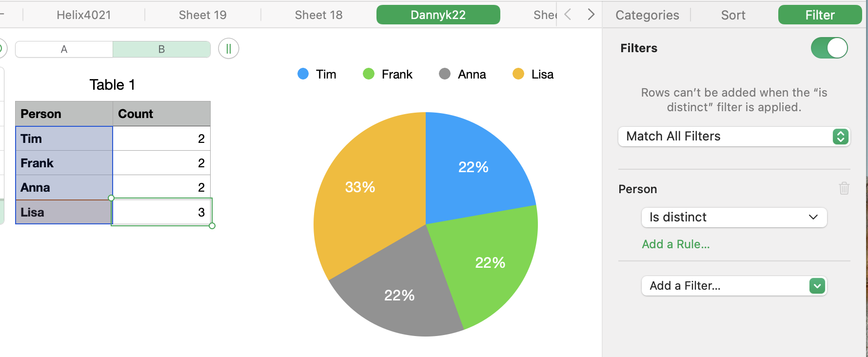Click the add column handle beside column B
868x357 pixels.
point(229,49)
